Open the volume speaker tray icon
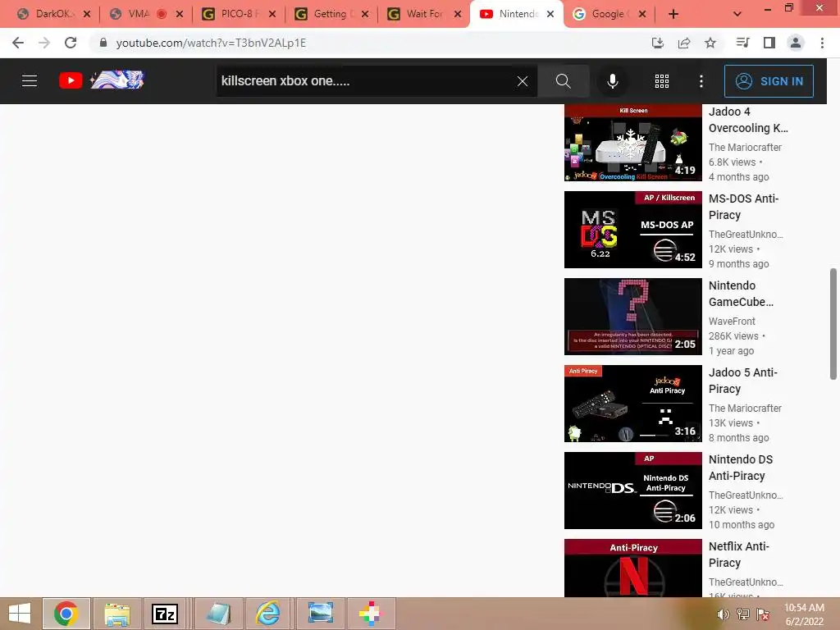840x630 pixels. click(x=724, y=614)
